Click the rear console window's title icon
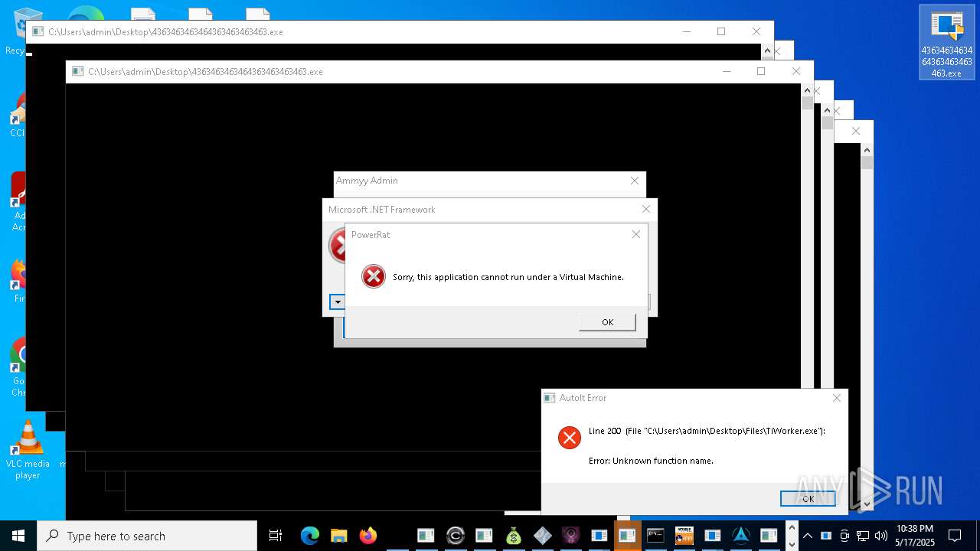Viewport: 980px width, 551px height. [38, 32]
